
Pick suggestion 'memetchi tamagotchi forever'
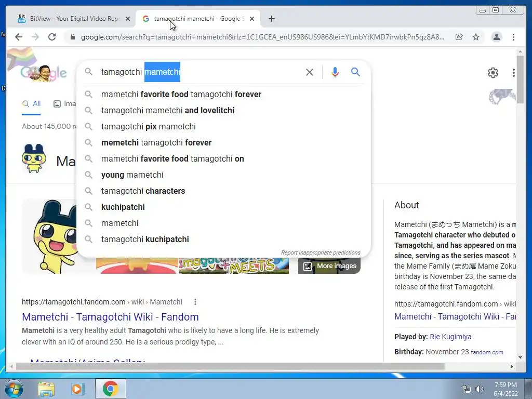[223, 142]
